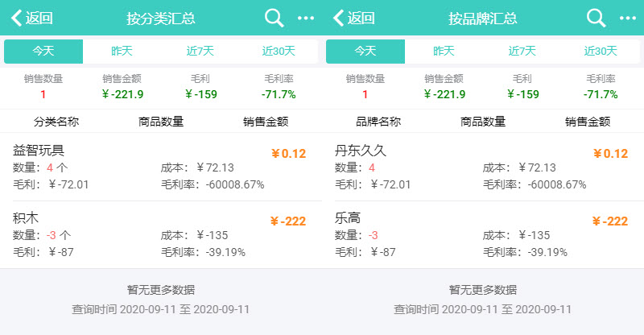Switch to 近7天 in brand summary

point(522,51)
